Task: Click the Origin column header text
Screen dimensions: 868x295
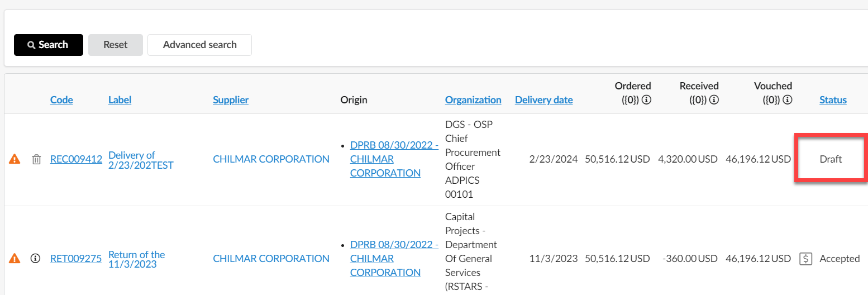Action: click(354, 100)
